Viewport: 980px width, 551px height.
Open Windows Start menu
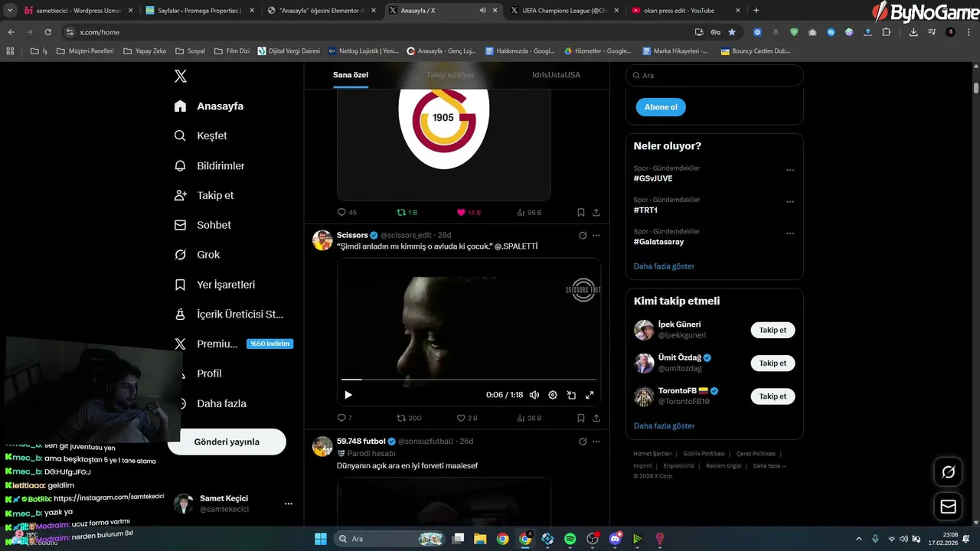click(x=320, y=539)
